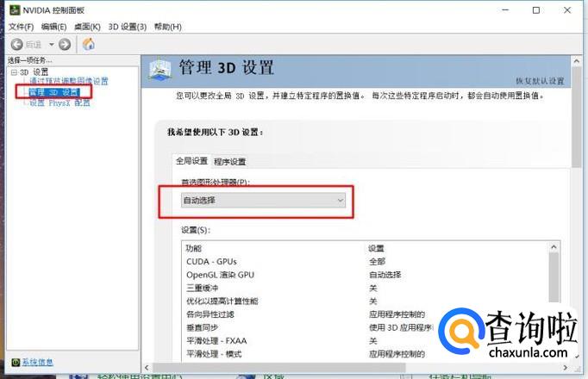Close the NVIDIA 控制面板 window
588x379 pixels.
pyautogui.click(x=567, y=10)
